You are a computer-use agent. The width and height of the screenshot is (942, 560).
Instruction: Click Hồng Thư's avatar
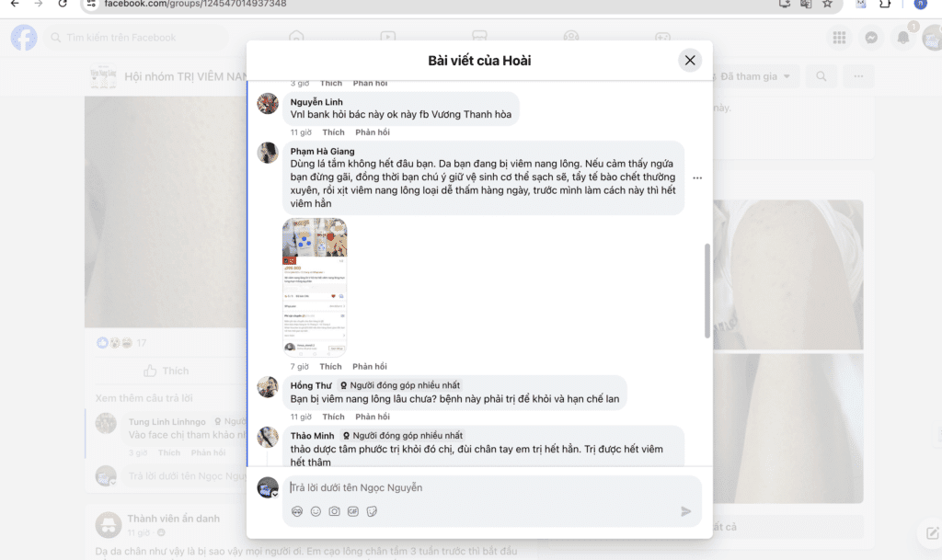[x=268, y=386]
